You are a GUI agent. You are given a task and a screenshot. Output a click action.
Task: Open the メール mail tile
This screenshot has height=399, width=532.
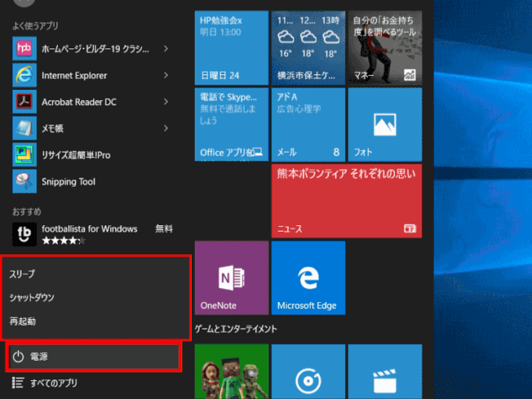pos(307,124)
